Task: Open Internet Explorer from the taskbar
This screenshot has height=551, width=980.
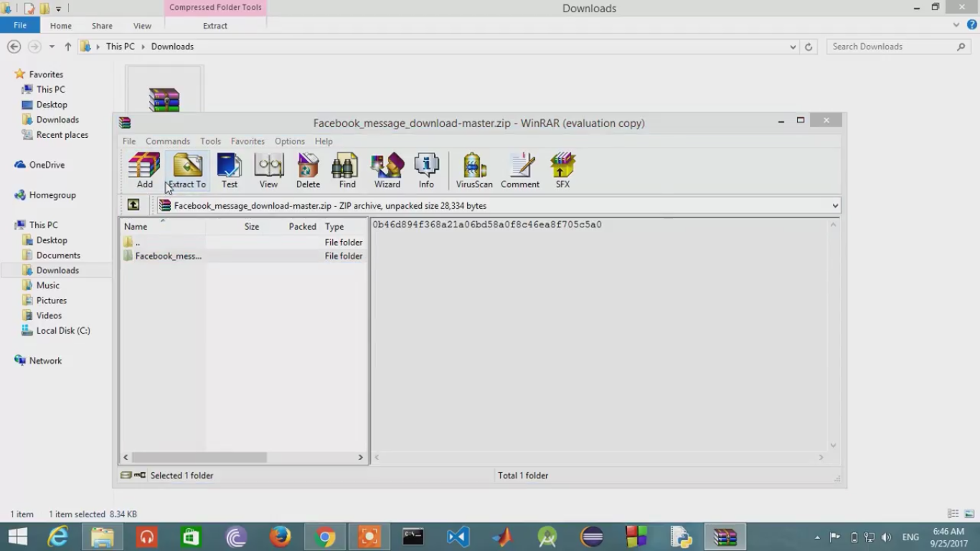Action: click(57, 537)
